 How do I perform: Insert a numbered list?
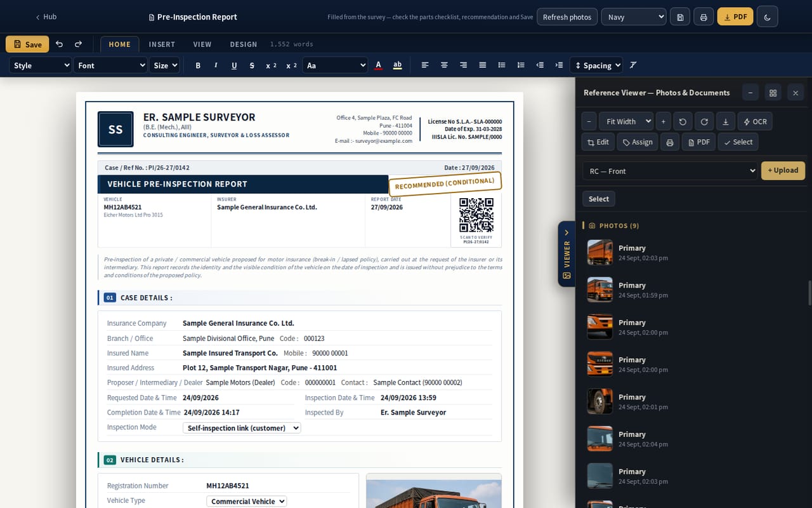(521, 65)
